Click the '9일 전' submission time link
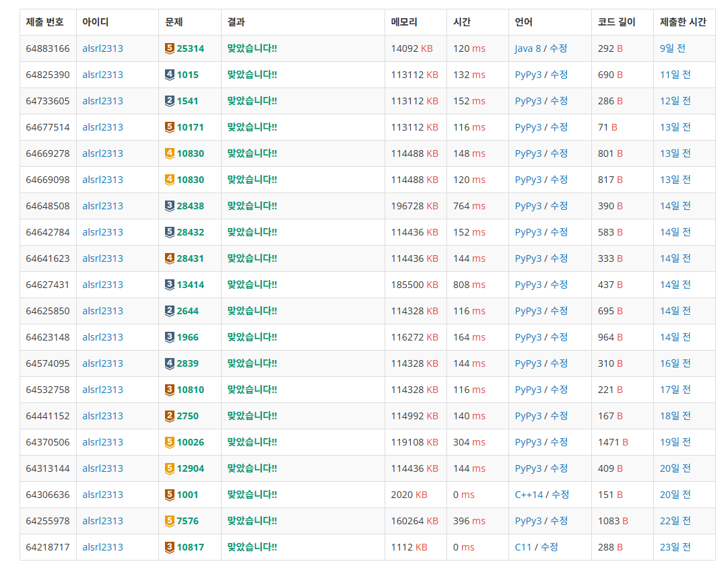The height and width of the screenshot is (568, 728). (672, 48)
